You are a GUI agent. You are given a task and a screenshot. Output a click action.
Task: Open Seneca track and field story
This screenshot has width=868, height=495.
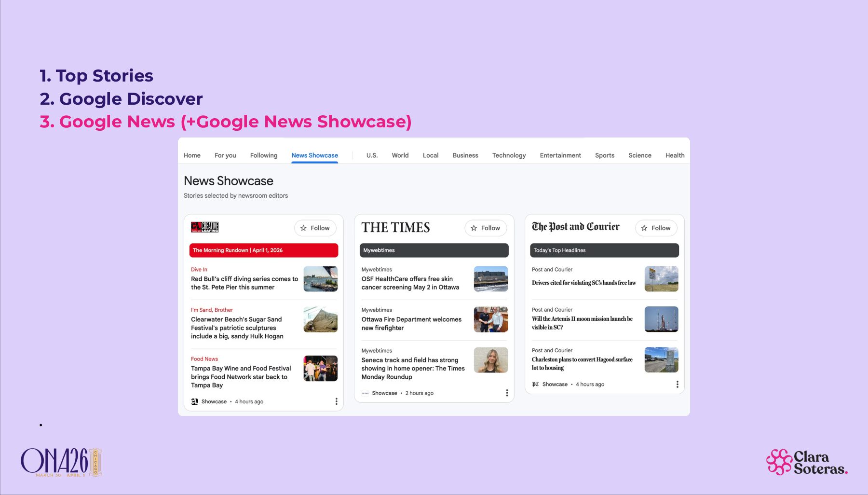(413, 369)
